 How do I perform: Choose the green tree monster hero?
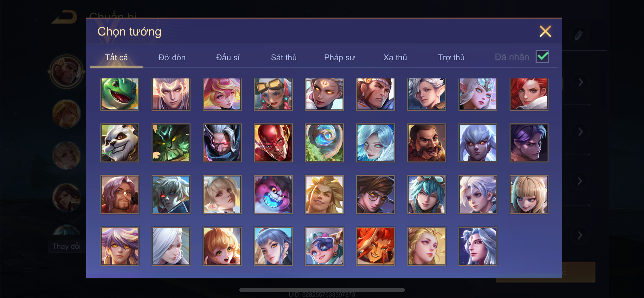(x=171, y=143)
